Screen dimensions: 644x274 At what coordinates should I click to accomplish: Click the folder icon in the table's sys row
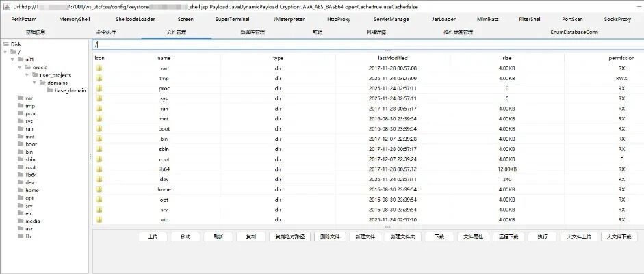pos(99,98)
